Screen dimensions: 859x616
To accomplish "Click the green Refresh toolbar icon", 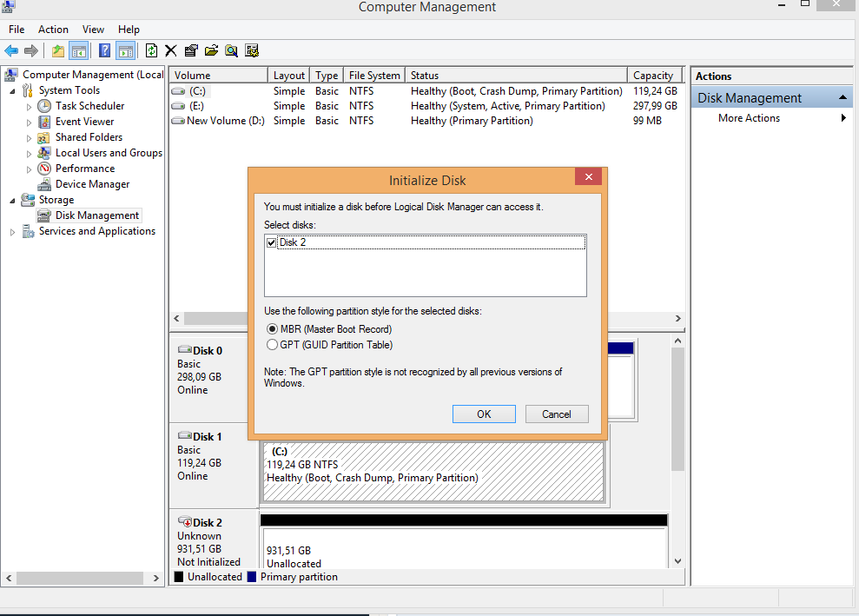I will click(x=151, y=51).
